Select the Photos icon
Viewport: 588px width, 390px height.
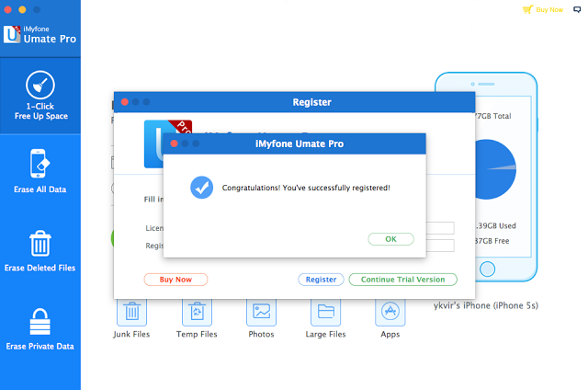[261, 312]
